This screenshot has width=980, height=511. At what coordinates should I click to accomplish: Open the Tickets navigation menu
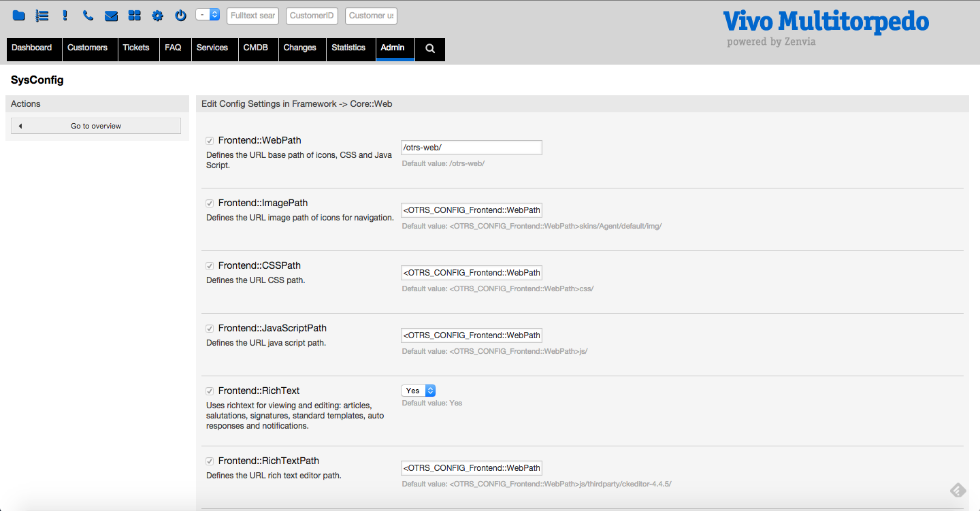click(x=136, y=48)
